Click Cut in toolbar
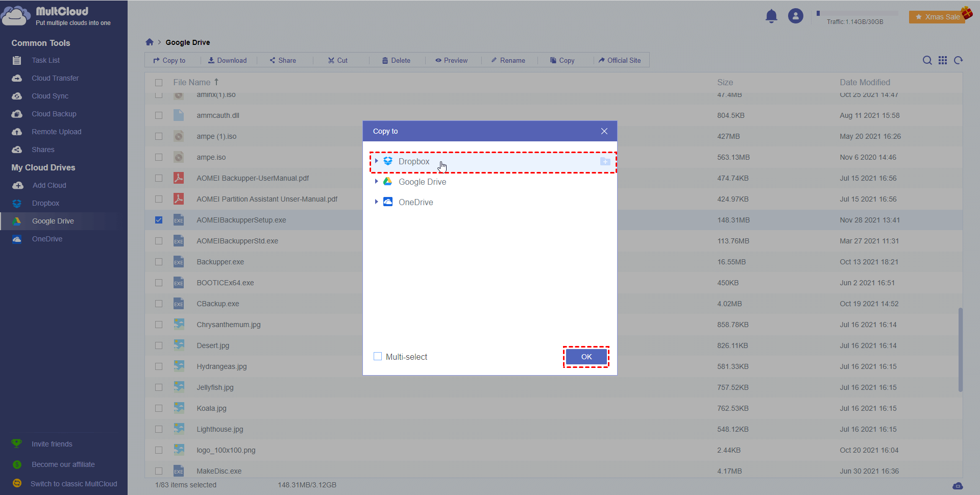 pos(338,60)
